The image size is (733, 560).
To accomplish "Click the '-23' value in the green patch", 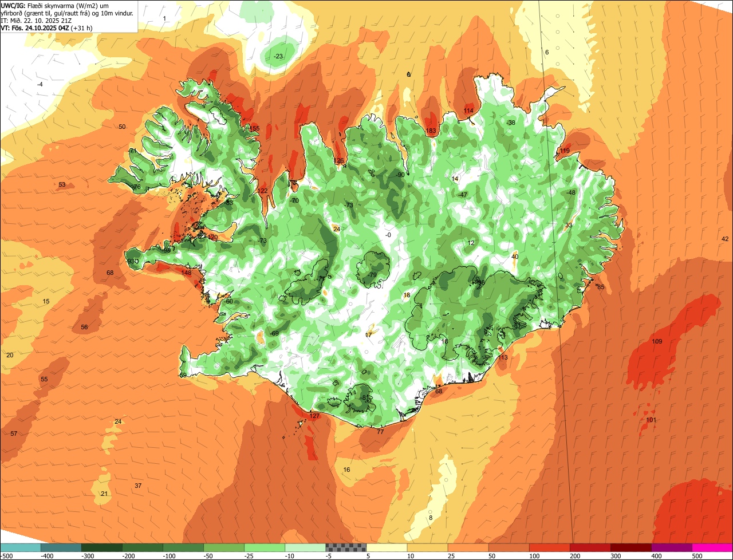I will (x=278, y=56).
